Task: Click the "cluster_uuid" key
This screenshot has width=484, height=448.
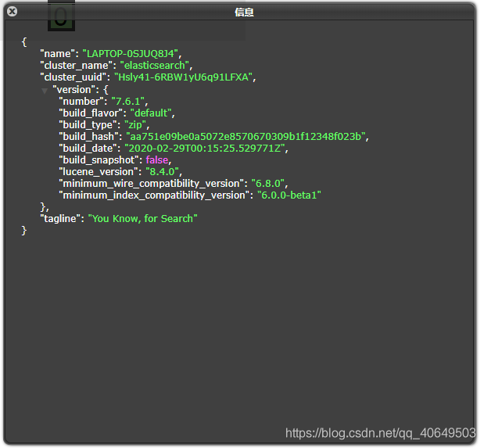Action: tap(73, 77)
